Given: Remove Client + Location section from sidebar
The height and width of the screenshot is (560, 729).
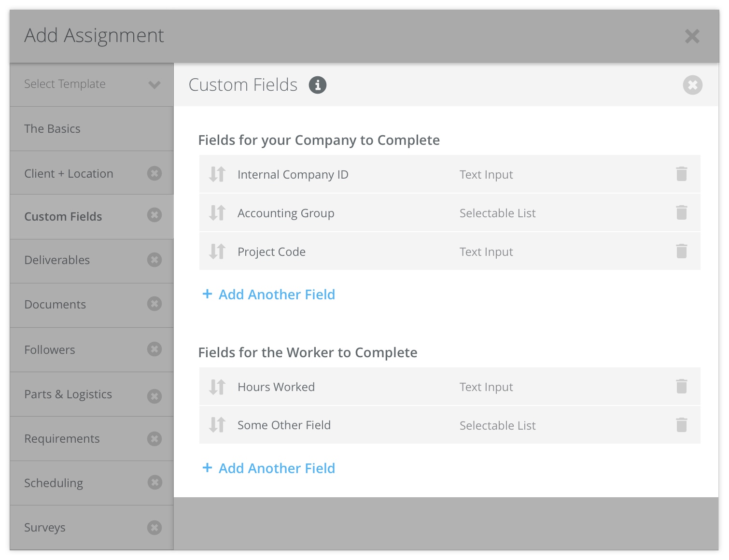Looking at the screenshot, I should coord(154,173).
